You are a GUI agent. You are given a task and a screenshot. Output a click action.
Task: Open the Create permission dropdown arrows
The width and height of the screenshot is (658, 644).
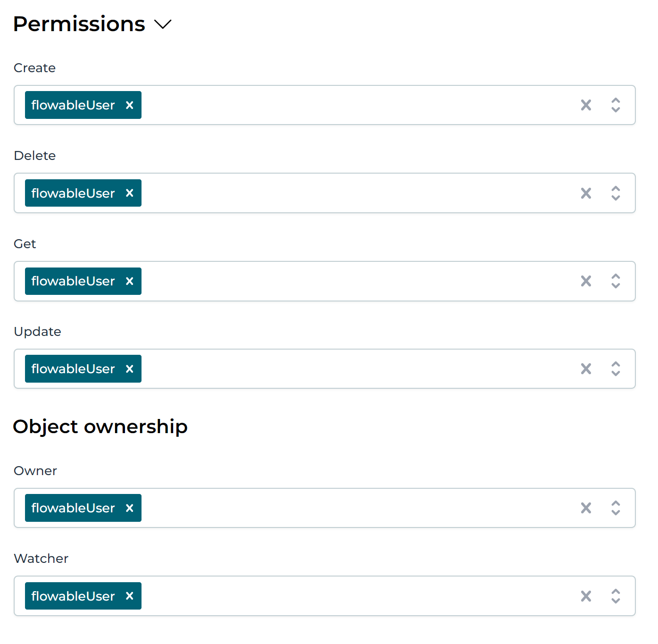pyautogui.click(x=616, y=105)
